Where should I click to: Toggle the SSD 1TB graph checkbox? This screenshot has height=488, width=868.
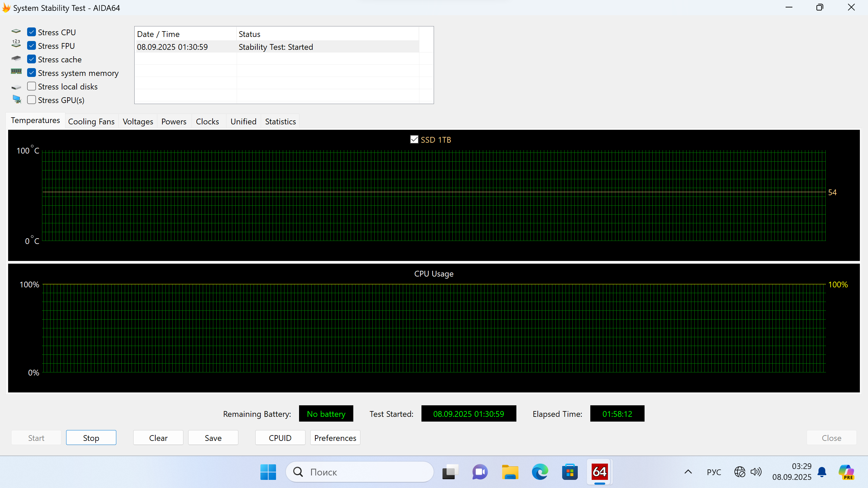(414, 140)
